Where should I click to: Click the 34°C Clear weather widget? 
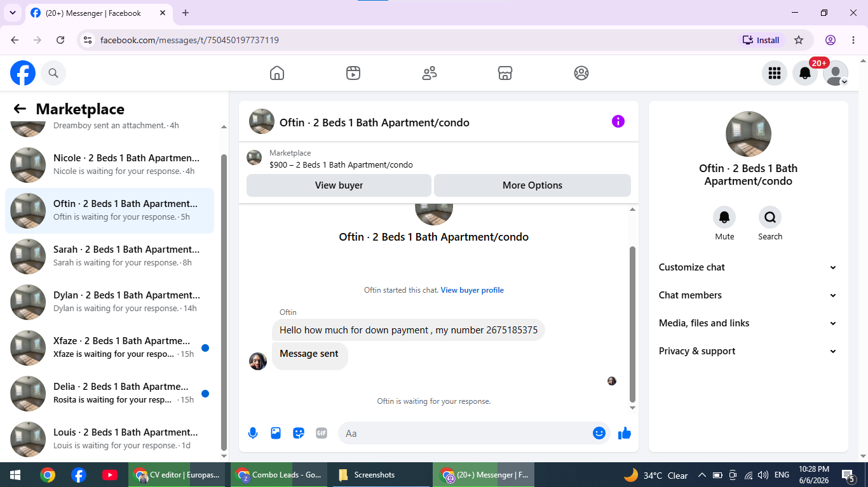point(656,475)
